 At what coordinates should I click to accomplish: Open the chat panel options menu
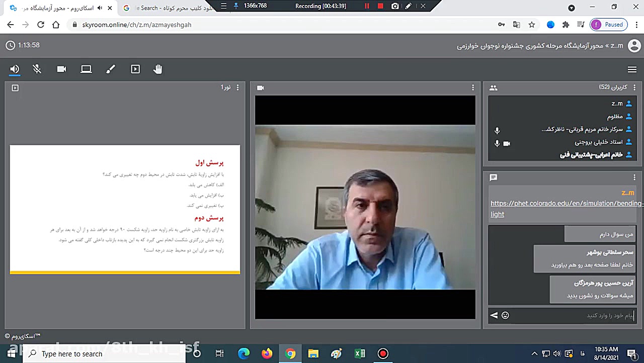coord(634,177)
